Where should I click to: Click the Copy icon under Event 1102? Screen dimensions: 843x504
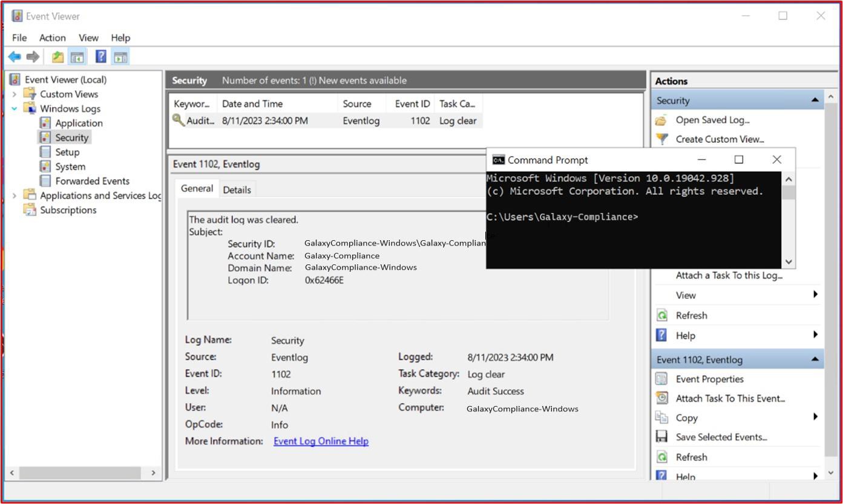(x=661, y=417)
